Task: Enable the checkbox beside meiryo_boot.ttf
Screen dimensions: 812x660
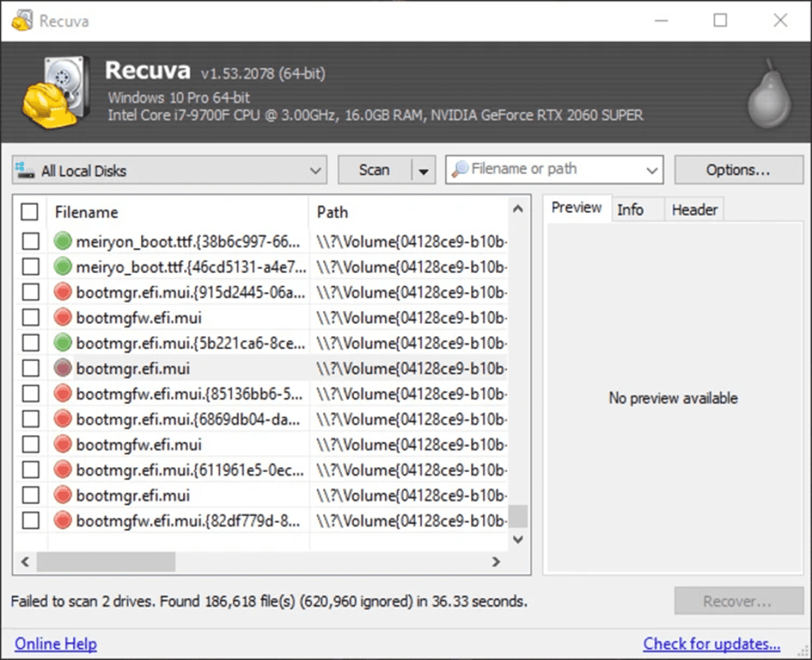Action: pyautogui.click(x=30, y=266)
